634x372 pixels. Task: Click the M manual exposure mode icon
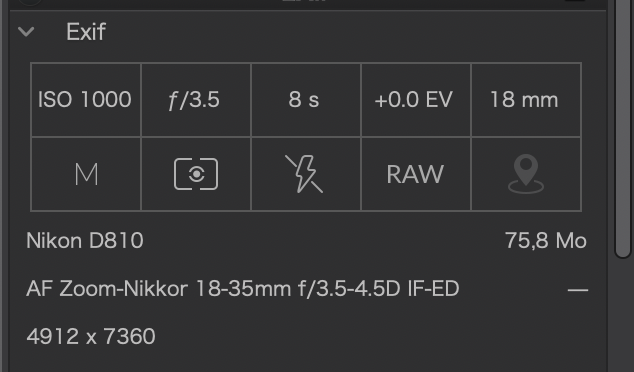tap(86, 174)
